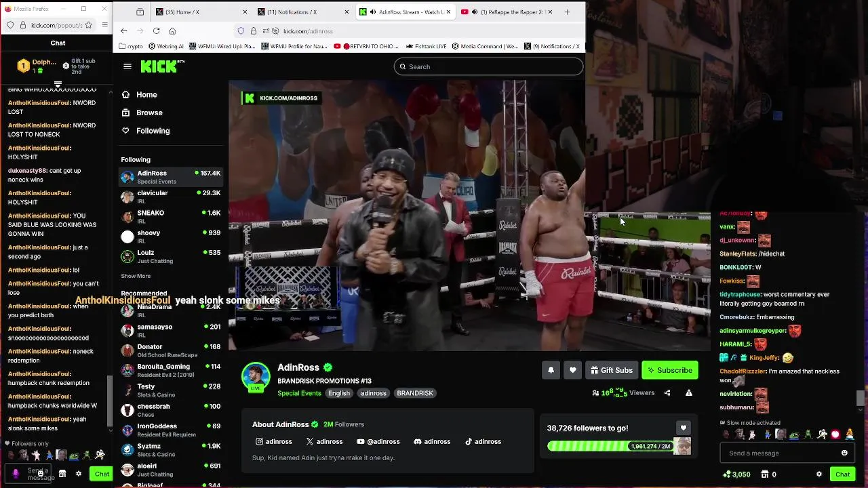Click the notification bell for AdinRoss
This screenshot has width=868, height=488.
click(x=551, y=370)
